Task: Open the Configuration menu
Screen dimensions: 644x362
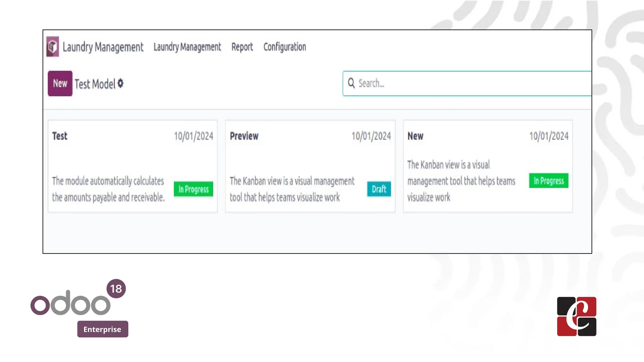Action: click(x=285, y=47)
